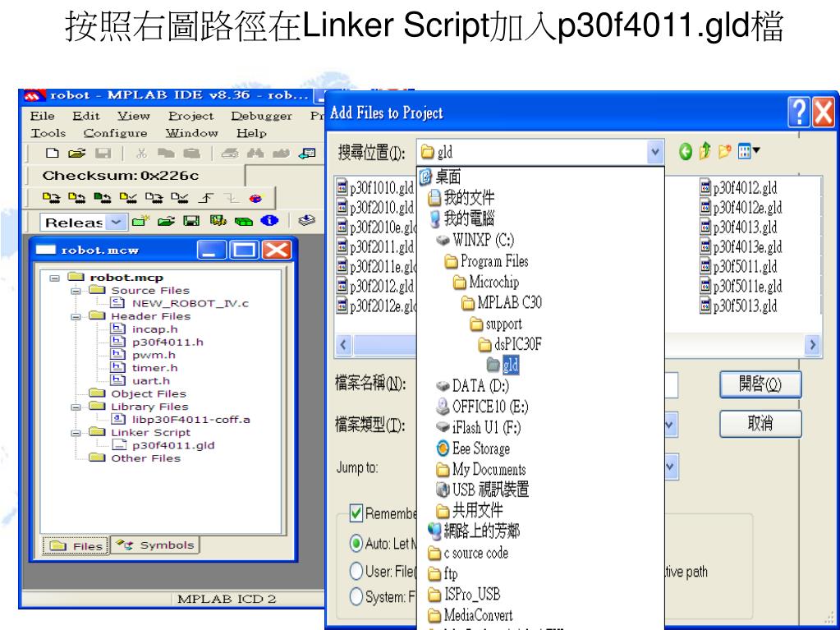Click the green Open Project folder icon
Image resolution: width=840 pixels, height=630 pixels.
coord(166,221)
